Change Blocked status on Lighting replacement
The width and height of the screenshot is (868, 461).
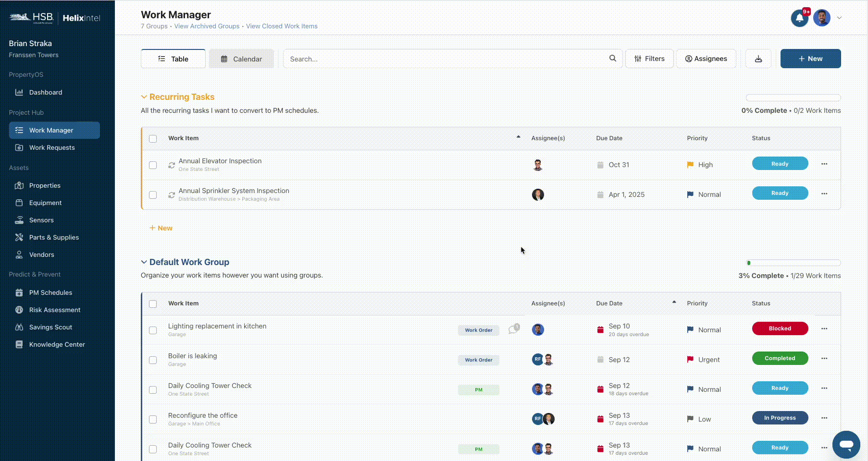coord(780,328)
